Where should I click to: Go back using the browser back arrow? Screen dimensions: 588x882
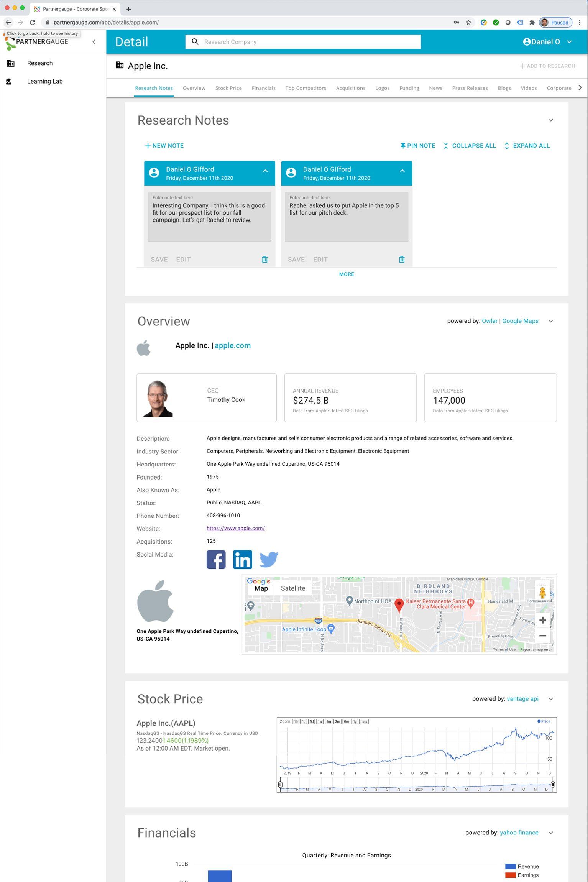(8, 23)
